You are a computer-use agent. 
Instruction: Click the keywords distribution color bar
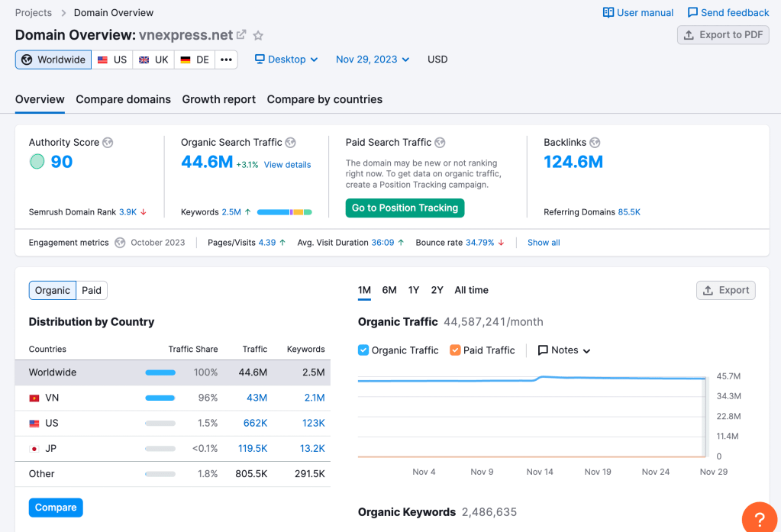point(285,212)
